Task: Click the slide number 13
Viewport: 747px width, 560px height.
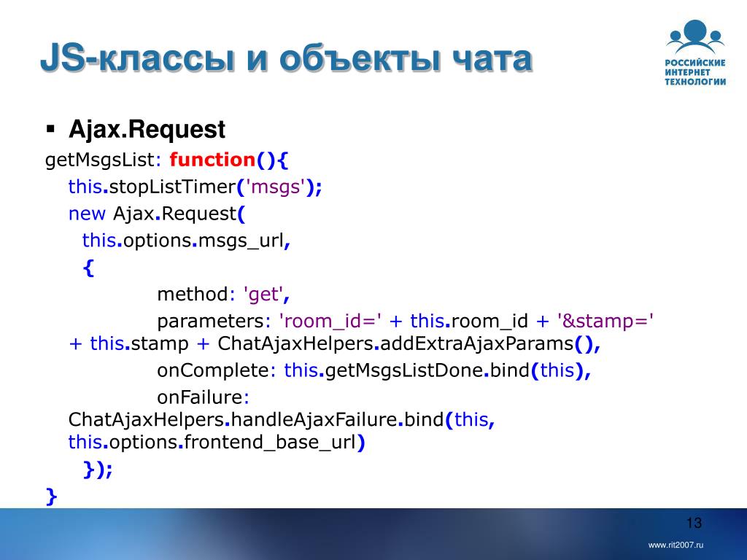Action: point(694,523)
